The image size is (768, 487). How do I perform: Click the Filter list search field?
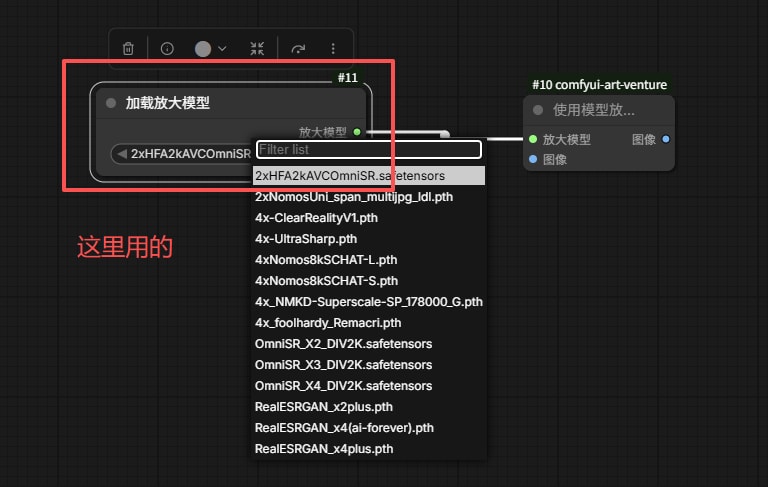click(368, 149)
